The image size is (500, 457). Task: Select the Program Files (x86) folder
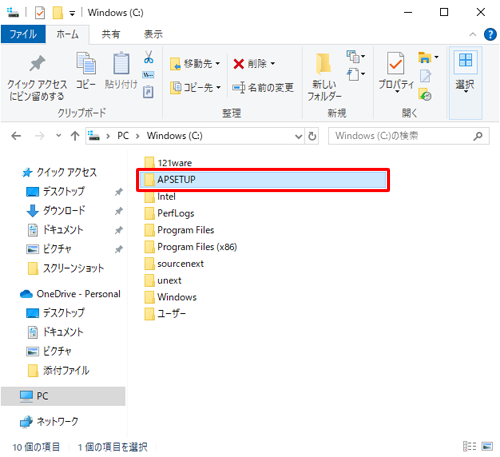pyautogui.click(x=191, y=247)
